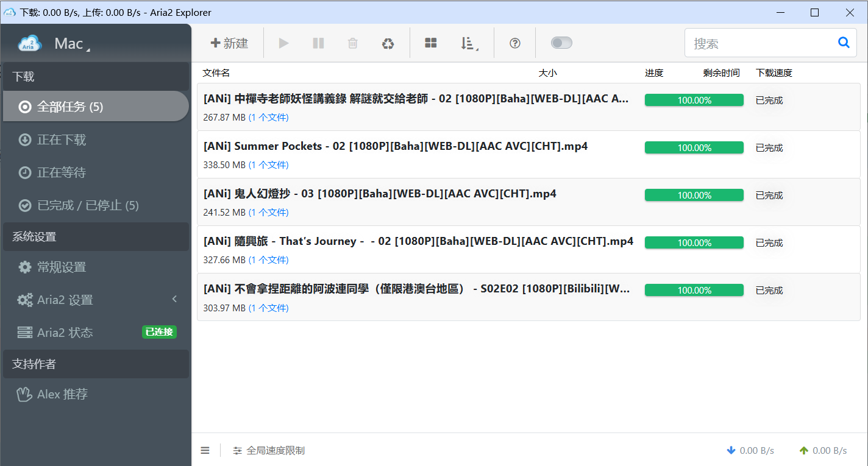Click progress bar of Summer Pockets task
The width and height of the screenshot is (868, 466).
click(x=694, y=147)
